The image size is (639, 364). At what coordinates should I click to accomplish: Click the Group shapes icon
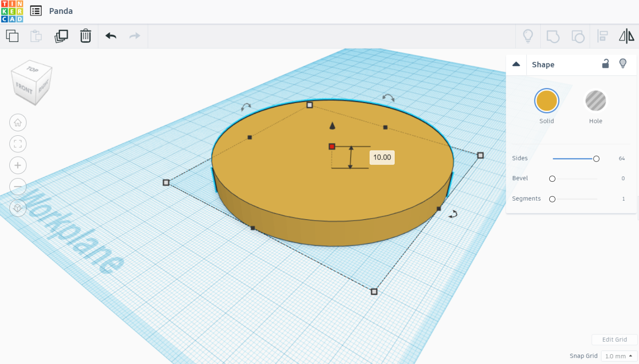click(553, 36)
